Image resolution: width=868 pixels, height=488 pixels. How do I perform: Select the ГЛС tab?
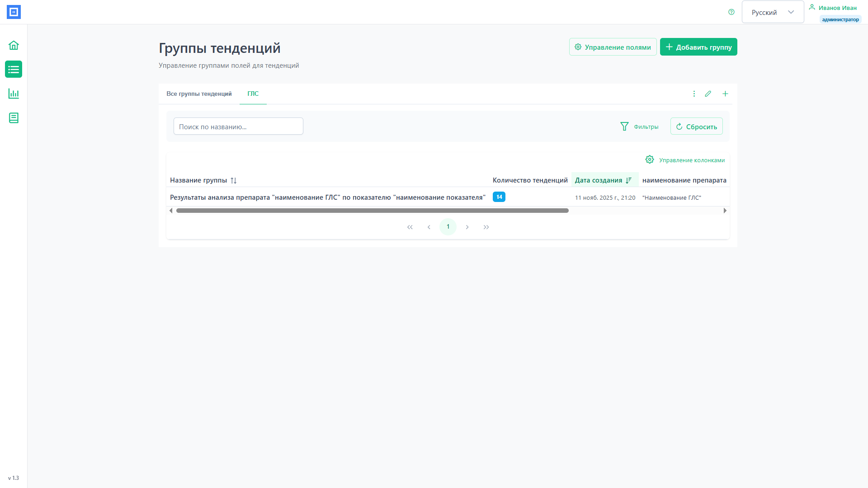[x=253, y=94]
